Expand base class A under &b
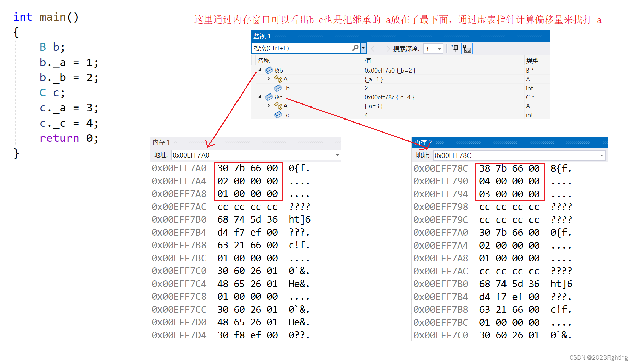 [x=269, y=79]
